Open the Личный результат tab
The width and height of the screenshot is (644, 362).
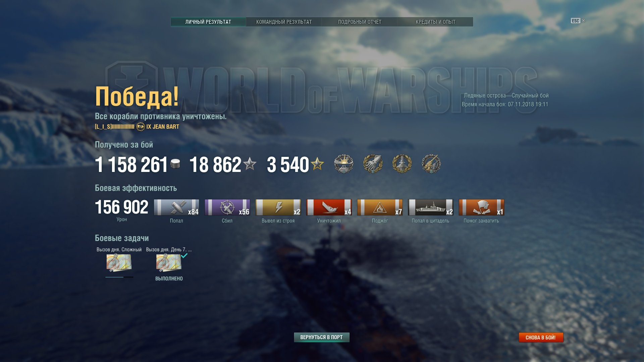click(x=208, y=22)
